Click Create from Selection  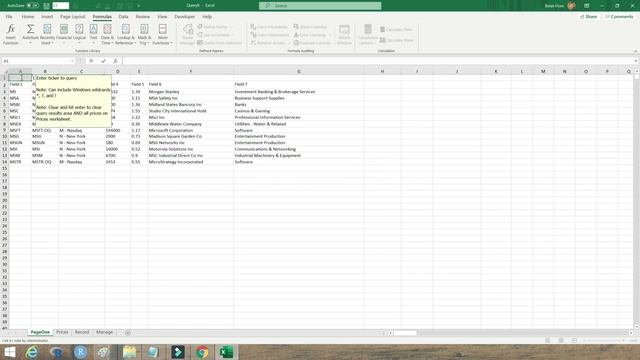(x=220, y=43)
